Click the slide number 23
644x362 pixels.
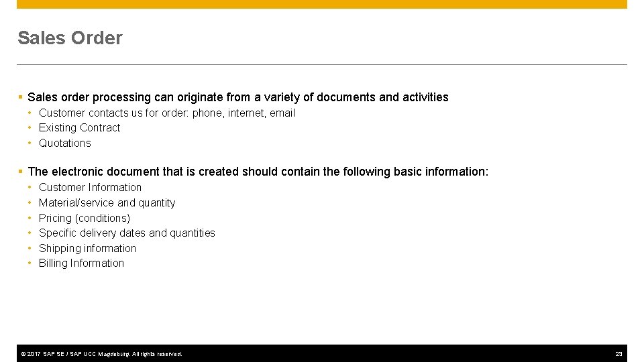click(x=619, y=354)
